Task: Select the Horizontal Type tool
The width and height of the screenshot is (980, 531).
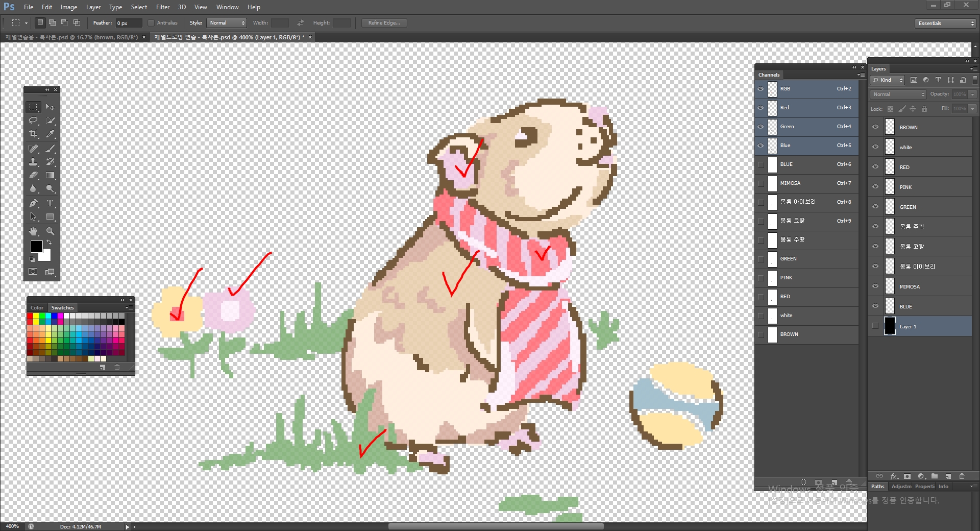Action: pos(50,203)
